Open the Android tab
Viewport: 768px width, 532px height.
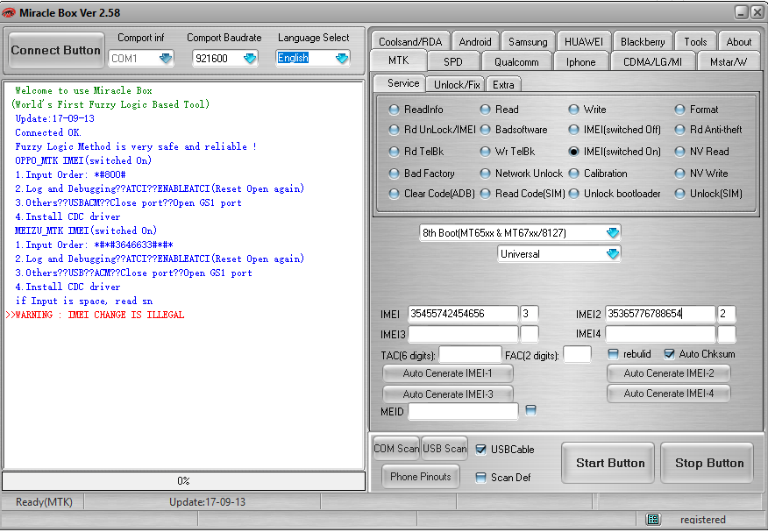coord(474,41)
